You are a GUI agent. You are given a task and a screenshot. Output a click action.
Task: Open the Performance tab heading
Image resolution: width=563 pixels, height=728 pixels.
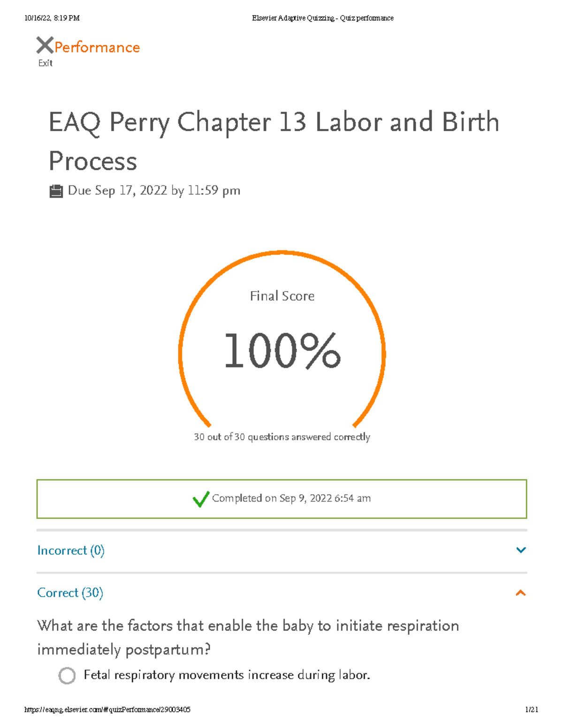pos(96,46)
